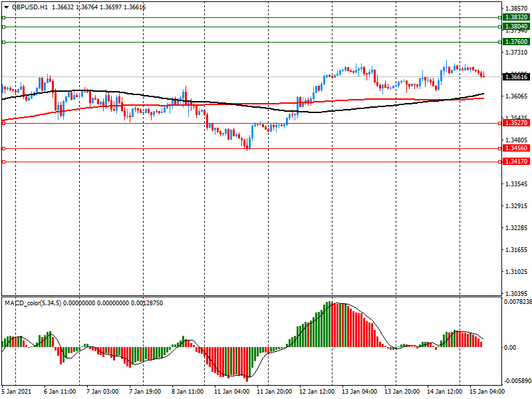Grab the left handle of the 1.38040 line
The image size is (532, 399).
[4, 27]
